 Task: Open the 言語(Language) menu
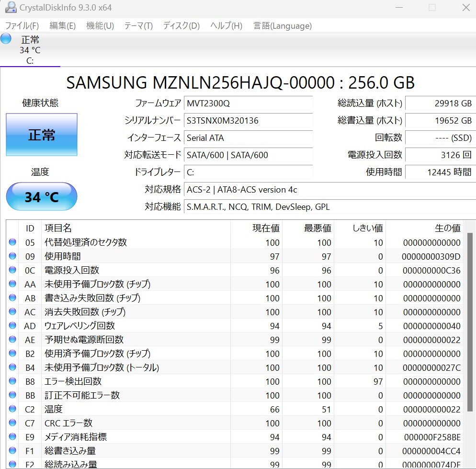[283, 26]
